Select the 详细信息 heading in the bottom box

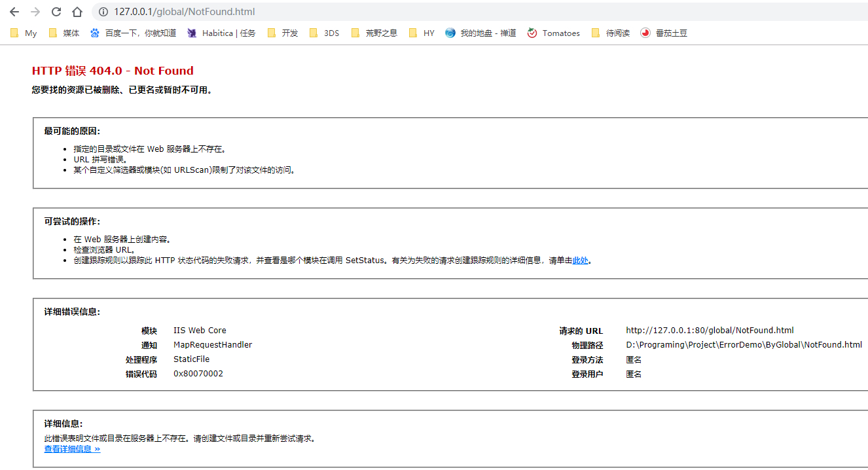point(63,424)
